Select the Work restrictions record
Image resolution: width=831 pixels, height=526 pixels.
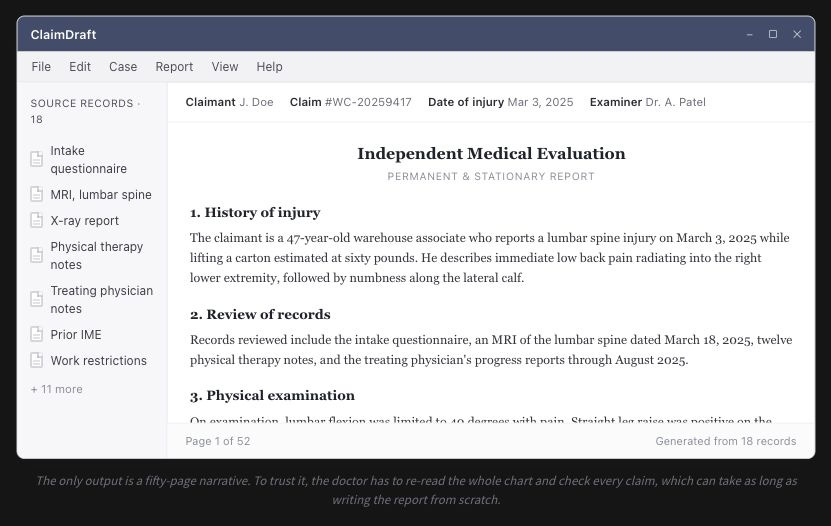point(92,360)
